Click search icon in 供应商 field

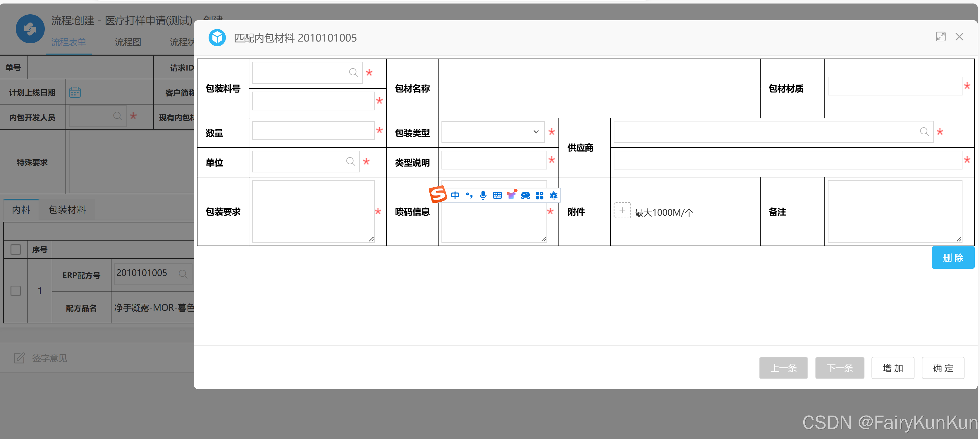pyautogui.click(x=924, y=132)
